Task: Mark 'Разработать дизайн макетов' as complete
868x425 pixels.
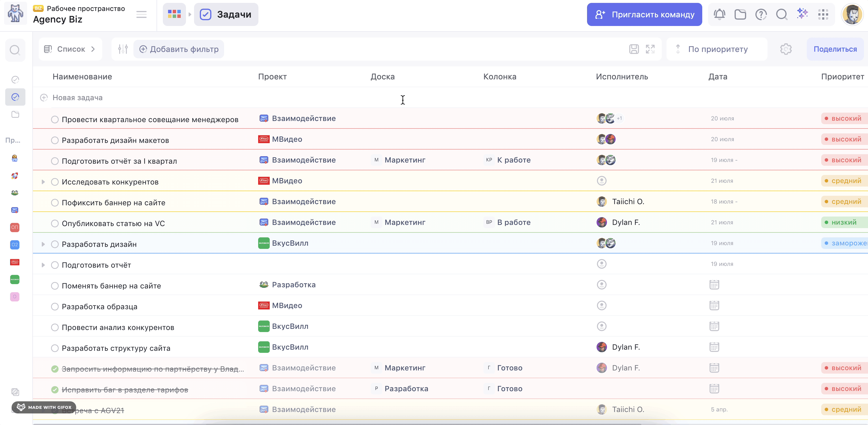Action: point(55,140)
